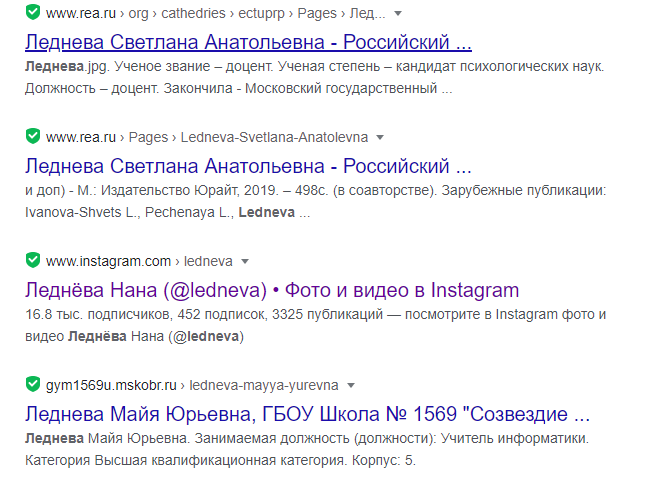
Task: Open the Леднева Майя Юрьевна, ГБОУ Школа № 1569 link
Action: [x=307, y=414]
